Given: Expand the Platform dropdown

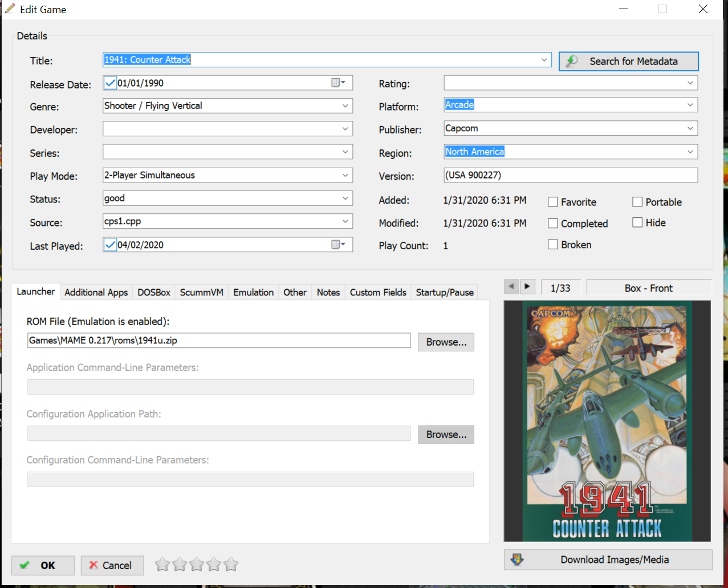Looking at the screenshot, I should 690,105.
